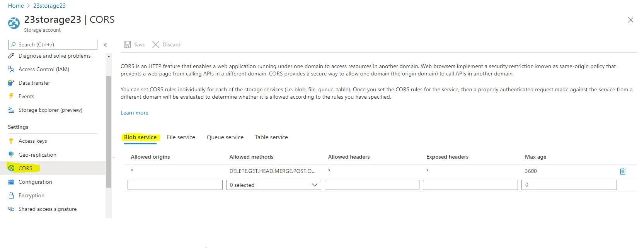The height and width of the screenshot is (248, 644).
Task: Click the sidebar vertical scrollbar thumb
Action: pyautogui.click(x=109, y=132)
